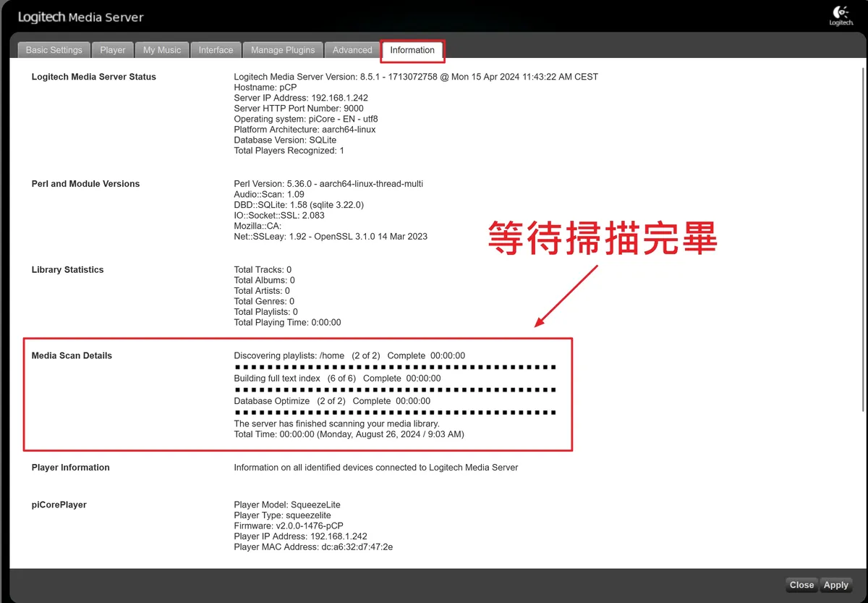Click Building full text index status line

337,379
